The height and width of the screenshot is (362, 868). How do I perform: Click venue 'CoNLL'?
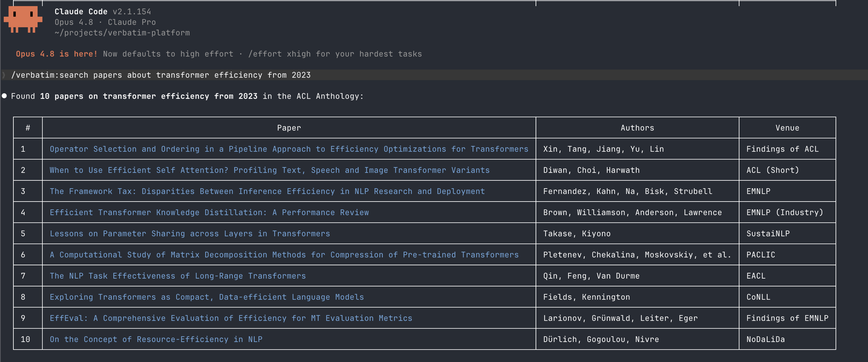[x=758, y=297]
